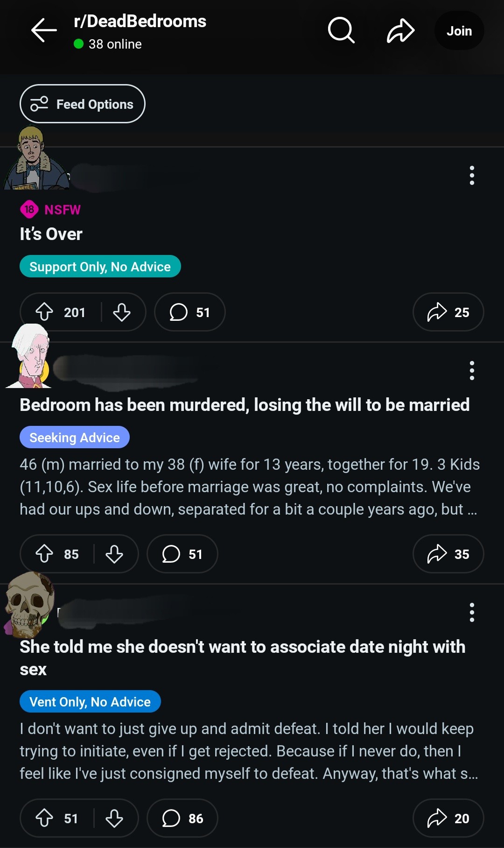This screenshot has width=504, height=848.
Task: Select the Vent Only, No Advice flair
Action: pos(90,701)
